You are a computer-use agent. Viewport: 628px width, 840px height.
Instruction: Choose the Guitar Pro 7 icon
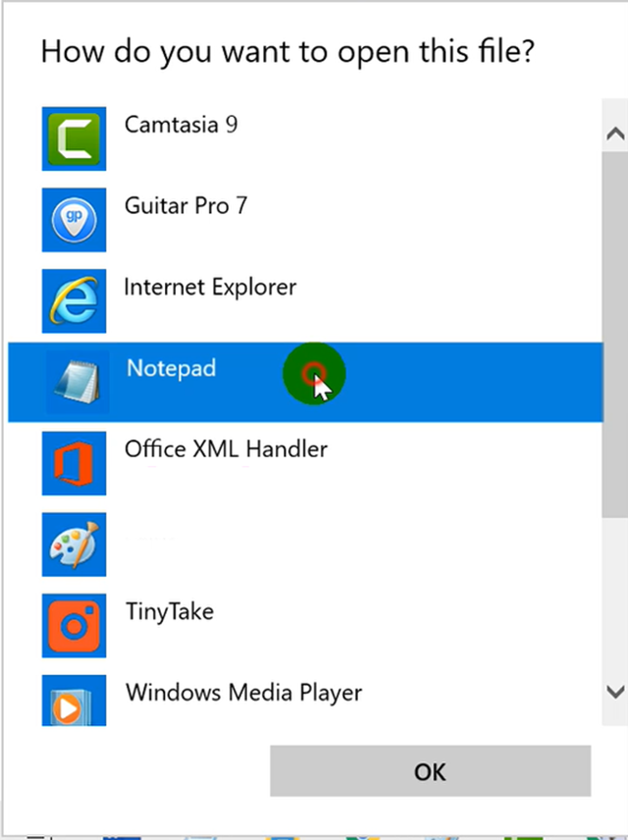point(74,220)
